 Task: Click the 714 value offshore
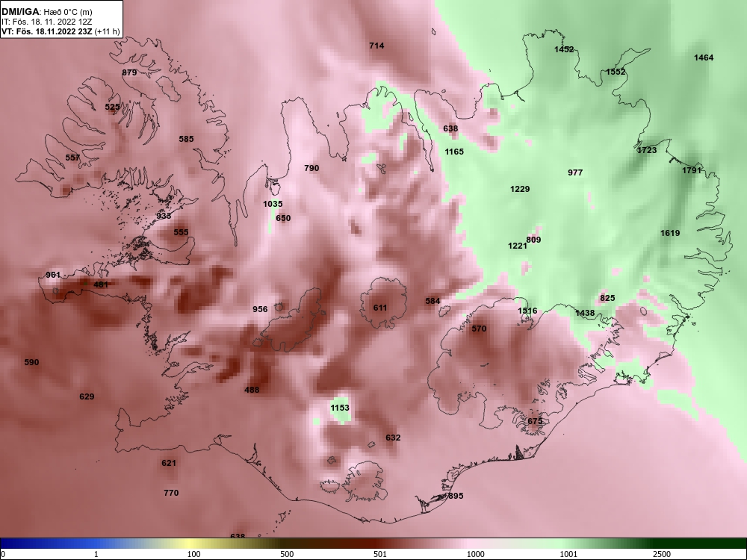point(376,46)
